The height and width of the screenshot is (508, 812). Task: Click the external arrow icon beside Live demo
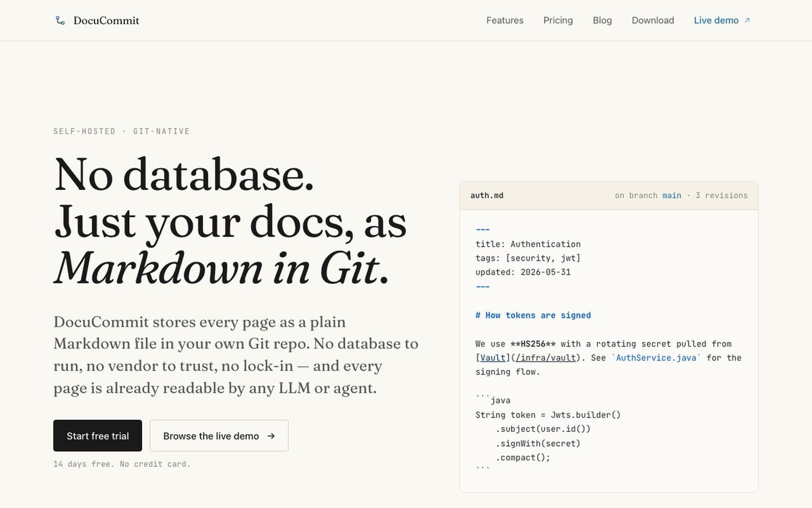(x=747, y=20)
